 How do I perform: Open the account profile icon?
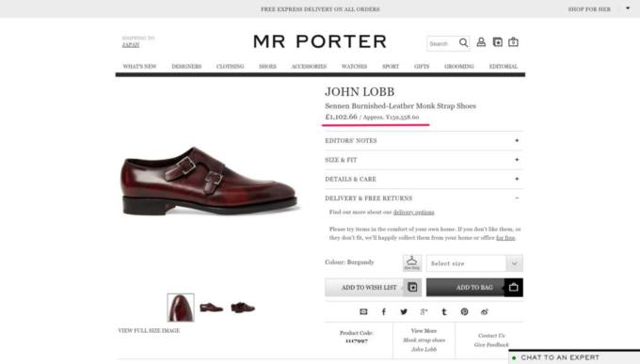tap(481, 42)
